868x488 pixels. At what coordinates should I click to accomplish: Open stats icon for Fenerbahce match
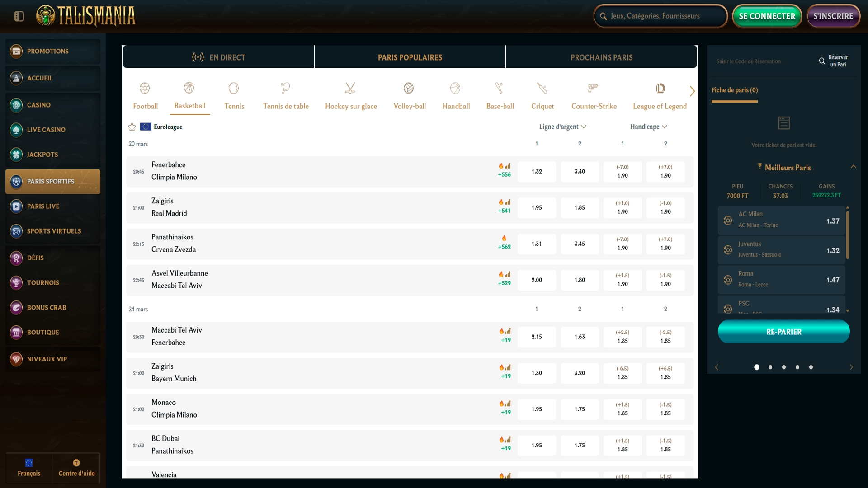click(508, 166)
